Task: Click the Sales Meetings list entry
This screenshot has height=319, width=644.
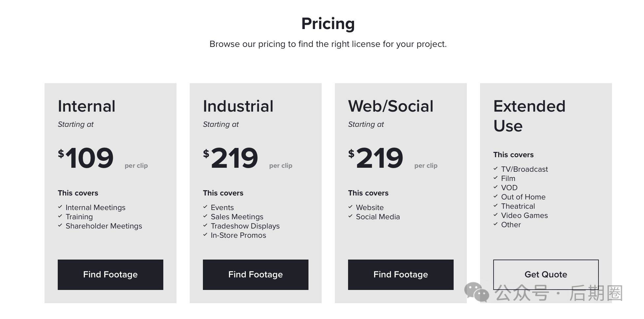Action: 237,217
